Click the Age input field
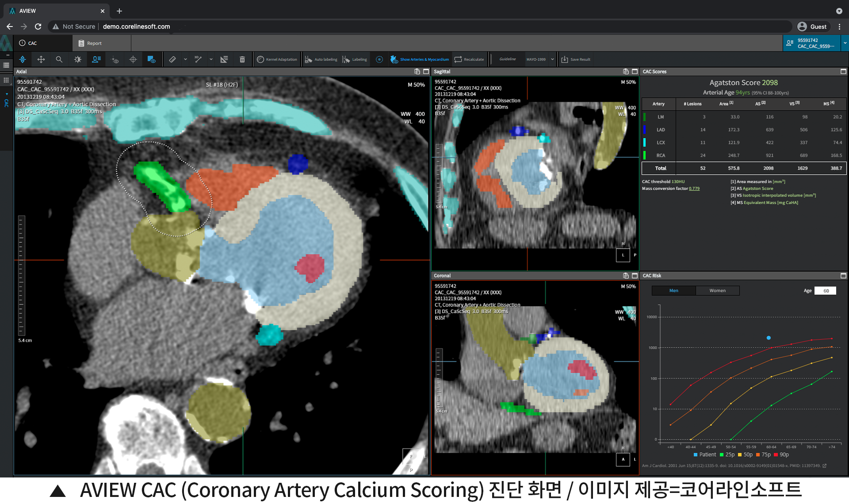Image resolution: width=849 pixels, height=504 pixels. point(826,290)
